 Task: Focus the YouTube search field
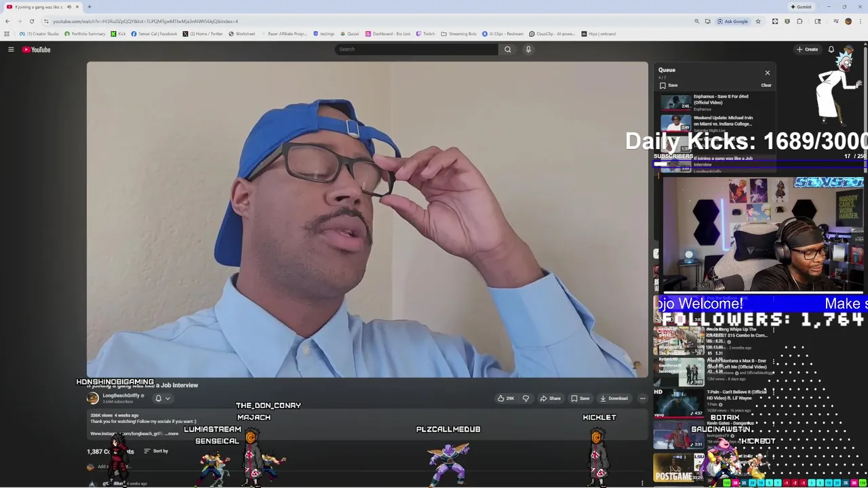click(416, 49)
